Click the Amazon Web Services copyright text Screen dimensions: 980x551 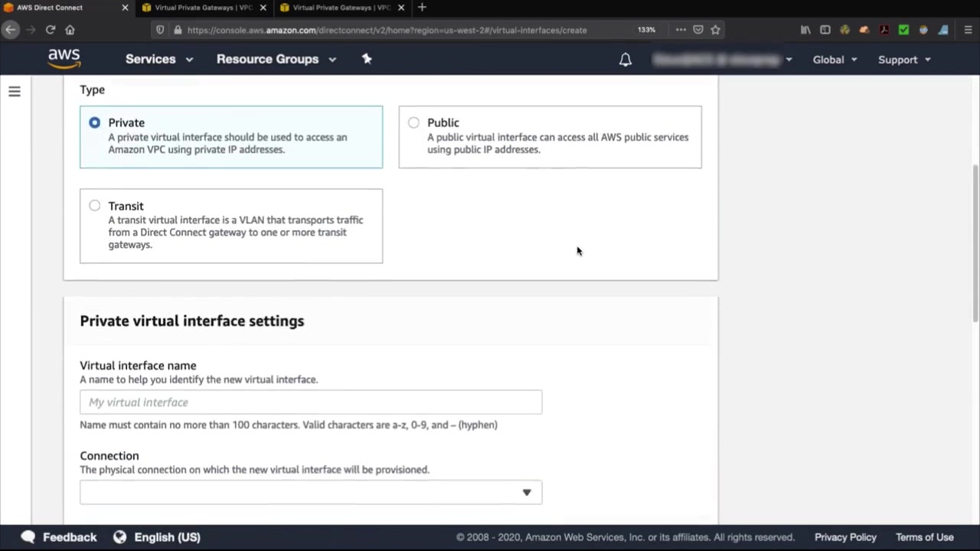pyautogui.click(x=626, y=537)
